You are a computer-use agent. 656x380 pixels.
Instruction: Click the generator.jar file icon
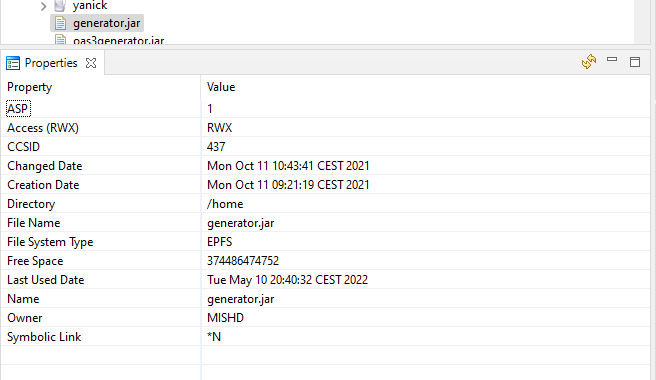point(61,23)
